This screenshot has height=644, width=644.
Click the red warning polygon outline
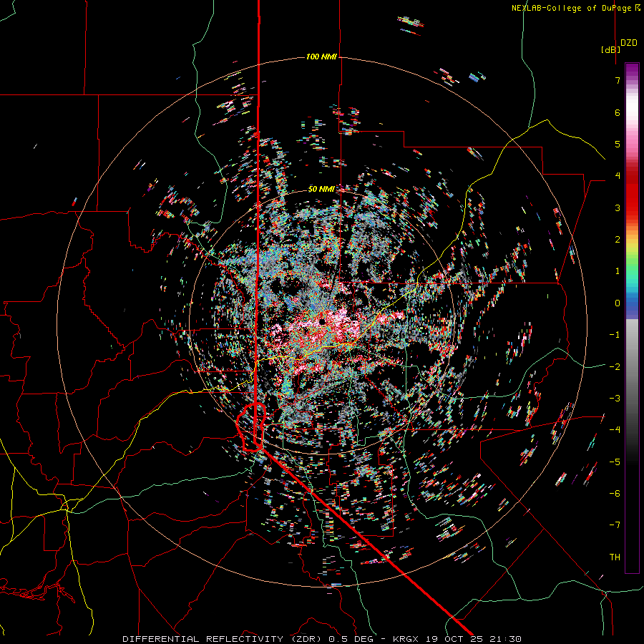pyautogui.click(x=251, y=426)
